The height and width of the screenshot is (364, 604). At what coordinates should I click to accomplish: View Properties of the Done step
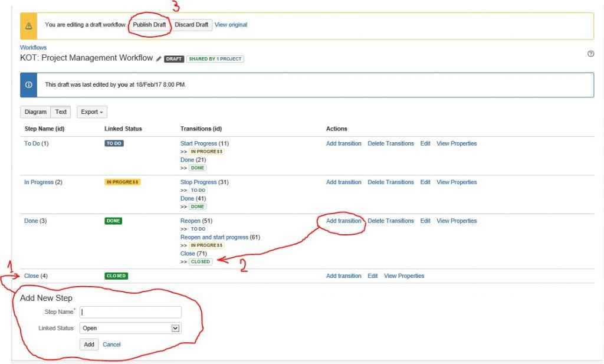coord(457,221)
